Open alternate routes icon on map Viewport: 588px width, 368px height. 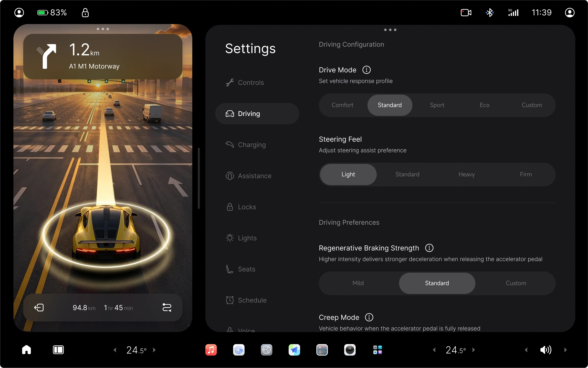tap(167, 308)
